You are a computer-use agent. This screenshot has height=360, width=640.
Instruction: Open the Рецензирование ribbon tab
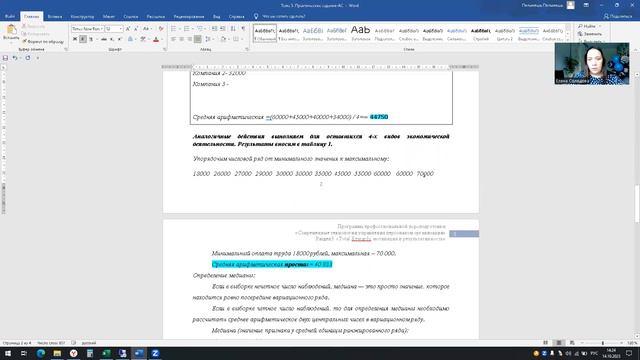[189, 16]
